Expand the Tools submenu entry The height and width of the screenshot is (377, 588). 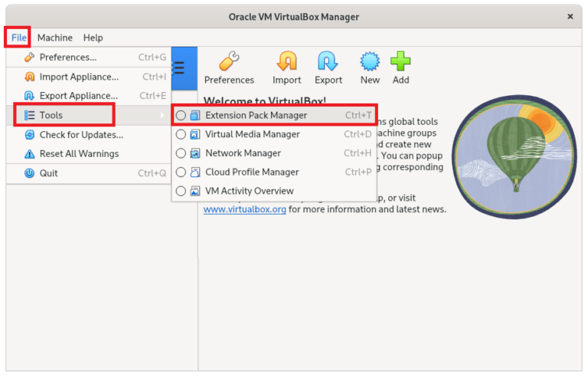(x=51, y=116)
